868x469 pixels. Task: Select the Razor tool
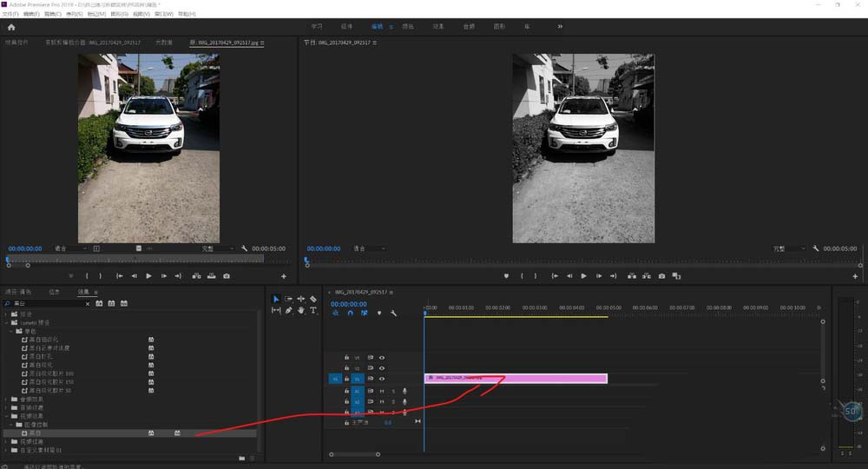313,299
